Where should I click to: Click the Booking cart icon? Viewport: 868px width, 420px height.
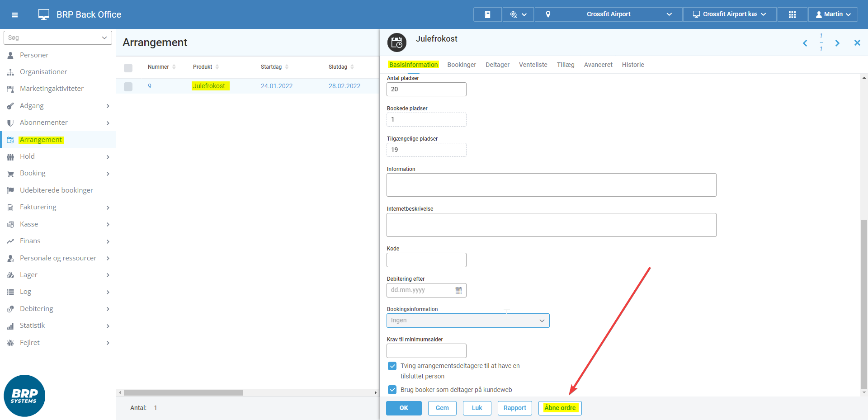point(10,174)
